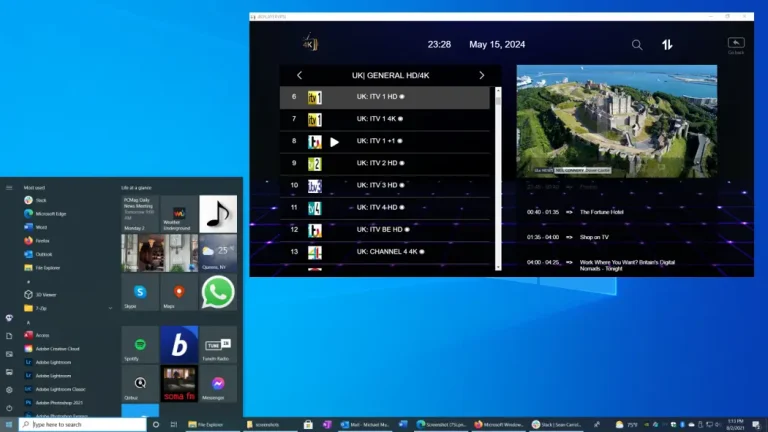This screenshot has height=432, width=768.
Task: Open the channel search magnifier icon
Action: [x=637, y=45]
